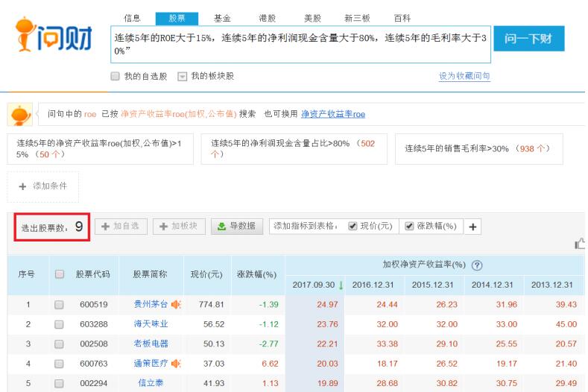The width and height of the screenshot is (588, 392).
Task: Click condition box 销售毛利率>30% (938个)
Action: [479, 149]
